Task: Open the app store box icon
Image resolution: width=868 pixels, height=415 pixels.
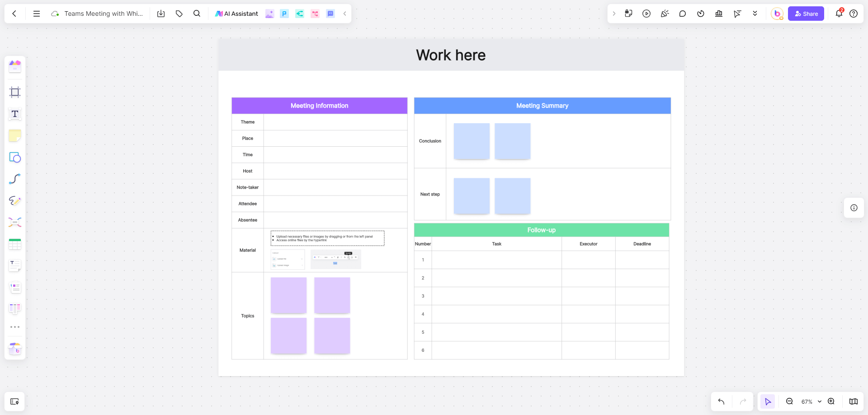Action: (x=15, y=349)
